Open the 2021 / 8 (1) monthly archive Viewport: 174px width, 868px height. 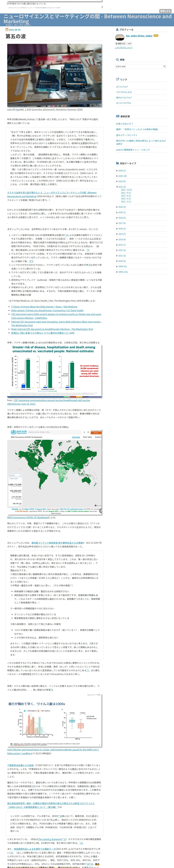coord(126,196)
